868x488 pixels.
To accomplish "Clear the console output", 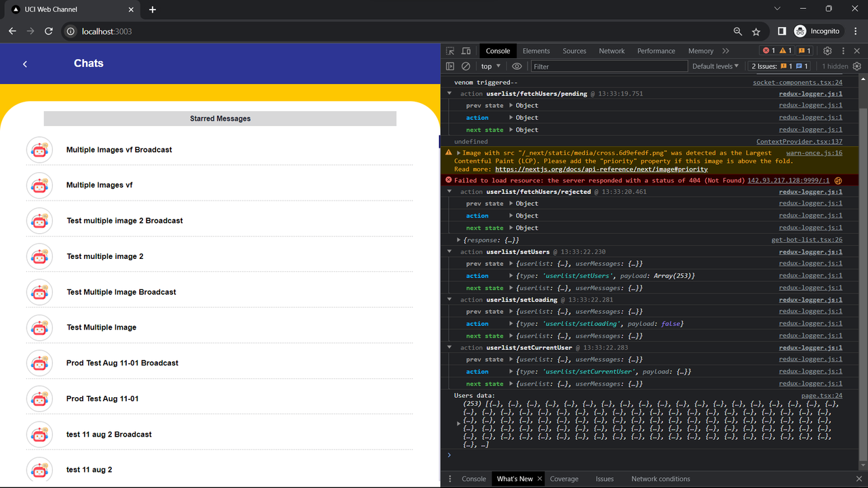I will [466, 66].
